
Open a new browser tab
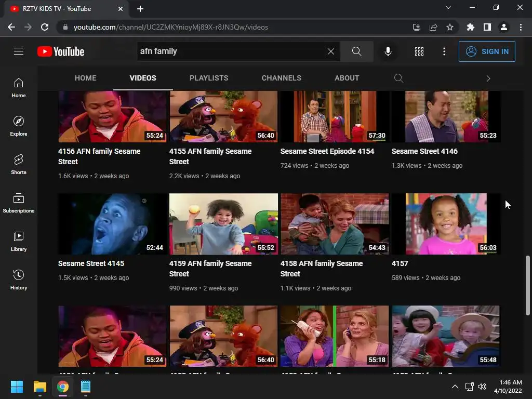(x=140, y=9)
